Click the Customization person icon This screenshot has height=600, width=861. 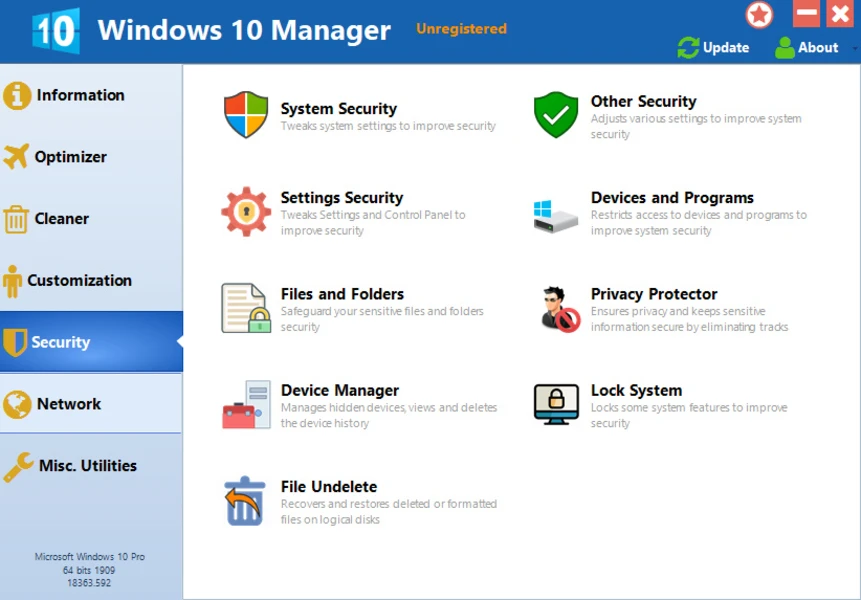[x=12, y=281]
